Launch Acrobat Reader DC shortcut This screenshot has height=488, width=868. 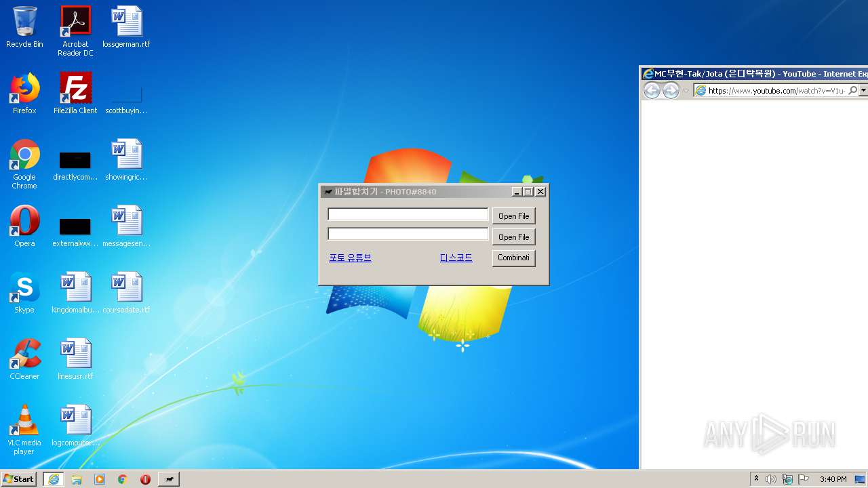coord(75,31)
